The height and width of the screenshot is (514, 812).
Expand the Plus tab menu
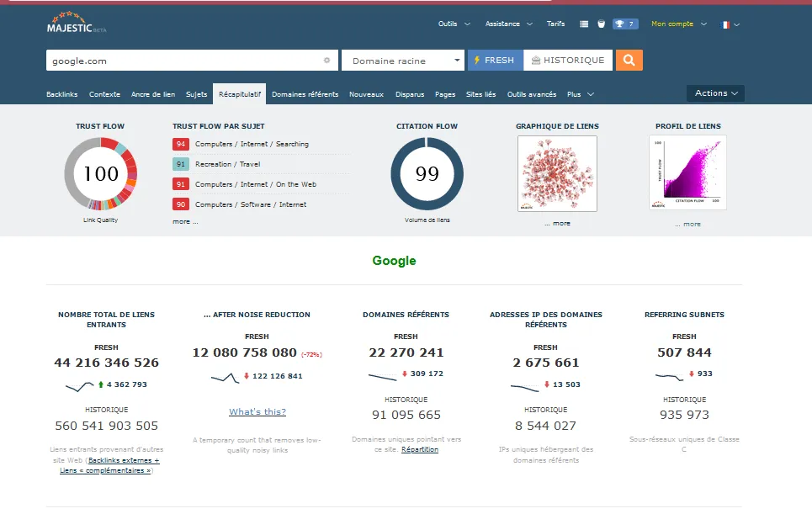581,94
